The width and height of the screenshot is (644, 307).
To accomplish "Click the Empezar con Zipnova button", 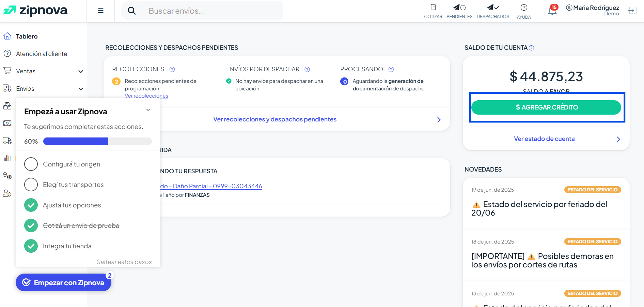I will [63, 282].
